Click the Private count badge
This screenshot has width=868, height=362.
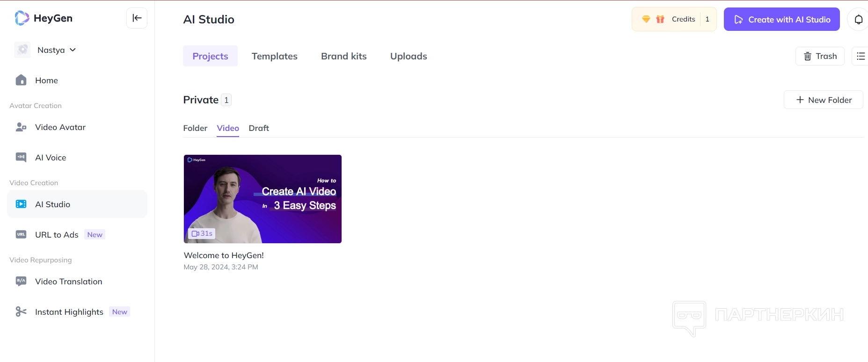tap(226, 100)
